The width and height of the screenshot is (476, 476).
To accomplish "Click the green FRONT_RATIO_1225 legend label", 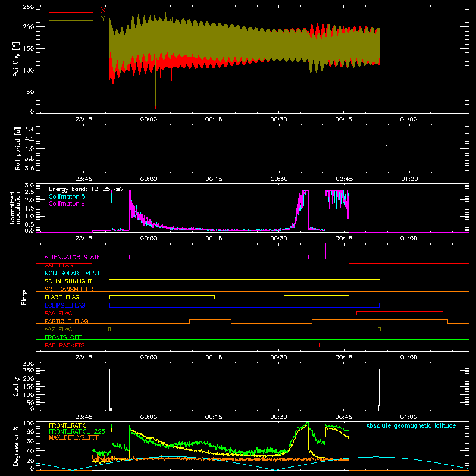I will 77,431.
